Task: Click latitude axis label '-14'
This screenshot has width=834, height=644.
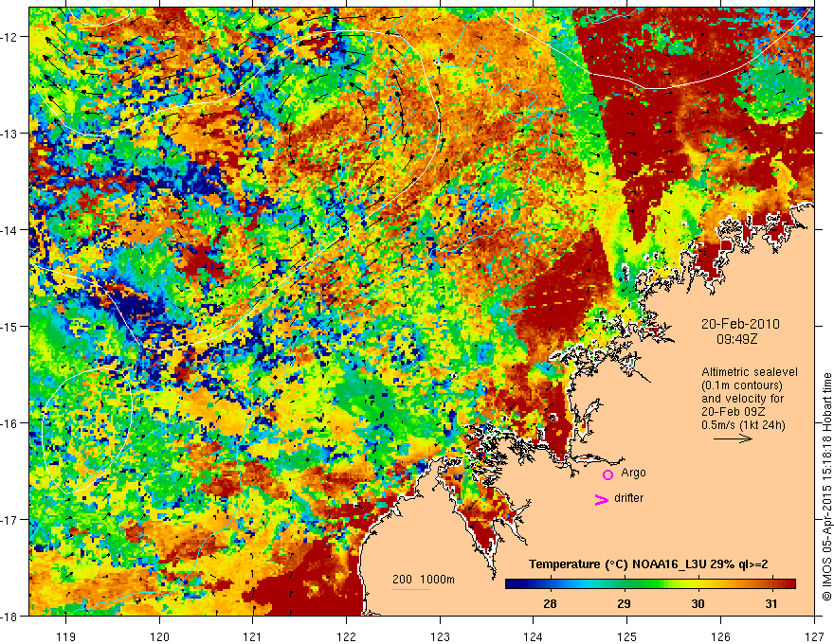Action: (x=10, y=230)
